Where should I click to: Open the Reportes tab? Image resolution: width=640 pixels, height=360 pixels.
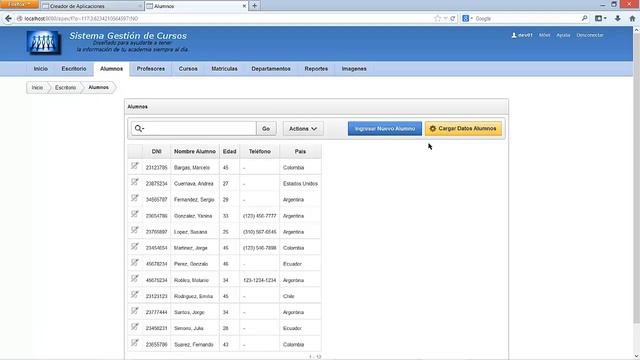[316, 69]
